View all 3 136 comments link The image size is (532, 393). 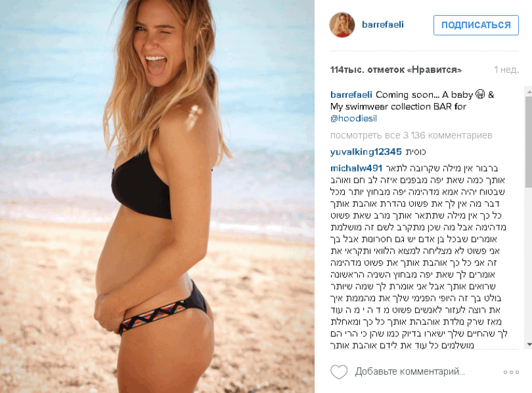[411, 136]
